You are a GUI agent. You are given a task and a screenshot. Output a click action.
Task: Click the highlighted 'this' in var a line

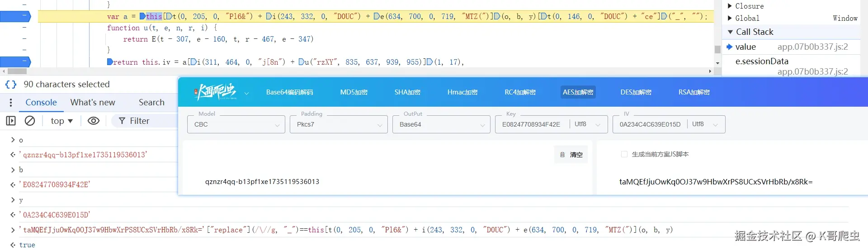[x=154, y=17]
